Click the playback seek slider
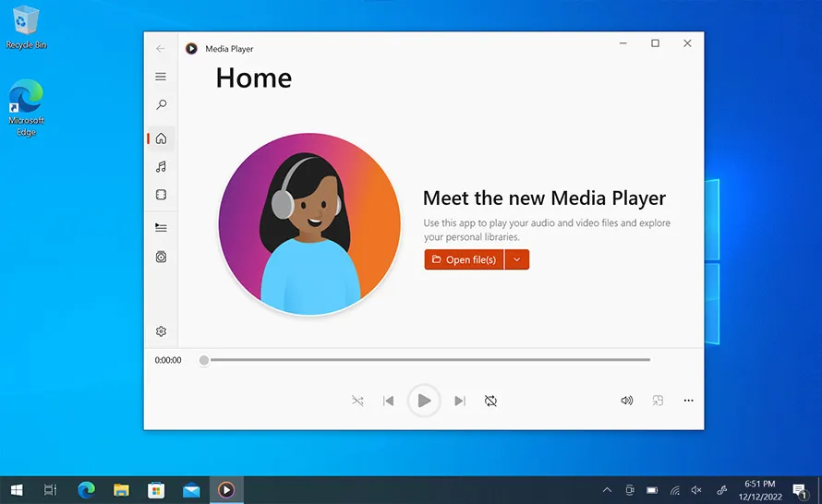The image size is (822, 504). pyautogui.click(x=425, y=360)
